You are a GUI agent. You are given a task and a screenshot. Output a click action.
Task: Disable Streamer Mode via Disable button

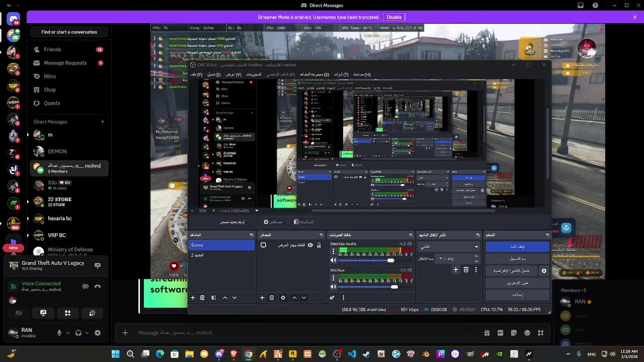394,17
